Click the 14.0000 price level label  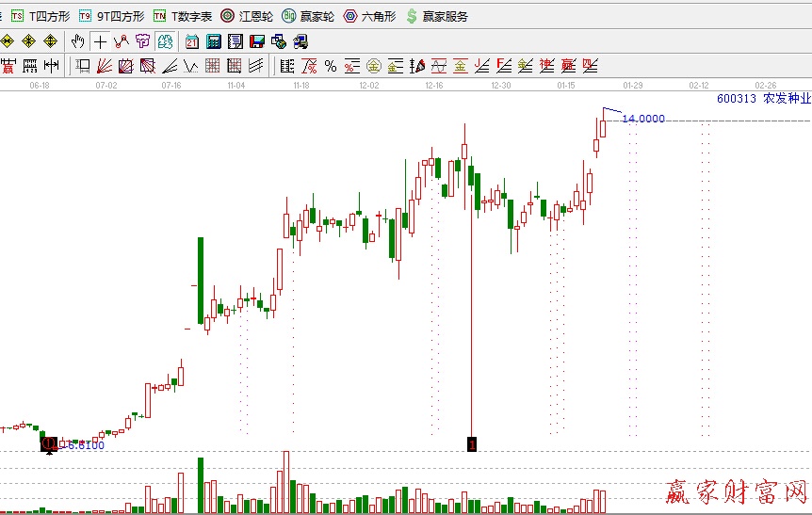(x=643, y=119)
